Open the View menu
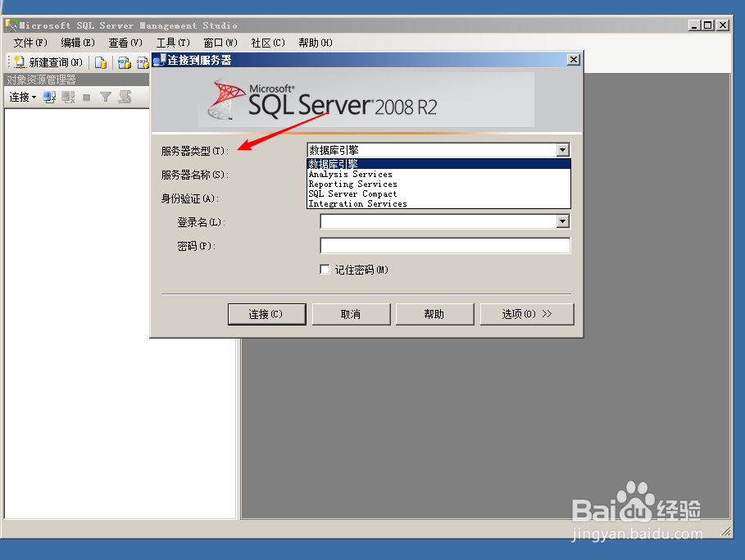The image size is (745, 560). click(x=125, y=43)
